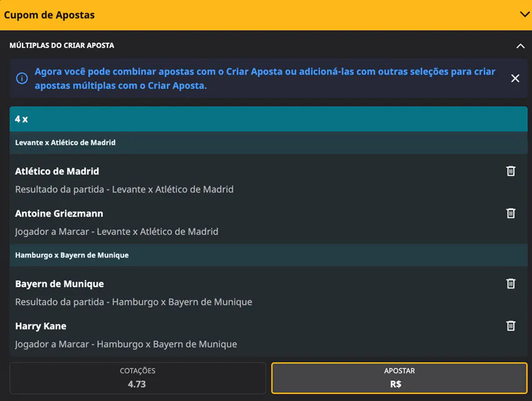The width and height of the screenshot is (532, 401).
Task: Collapse Múltiplas do Criar Aposta section
Action: click(x=520, y=46)
